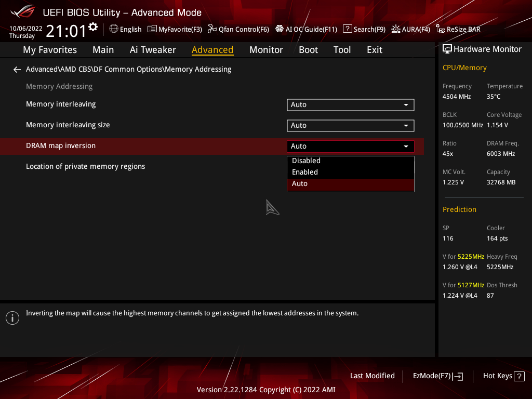Screen dimensions: 532x399
Task: Click the back arrow next to the breadcrumb path
Action: 17,69
